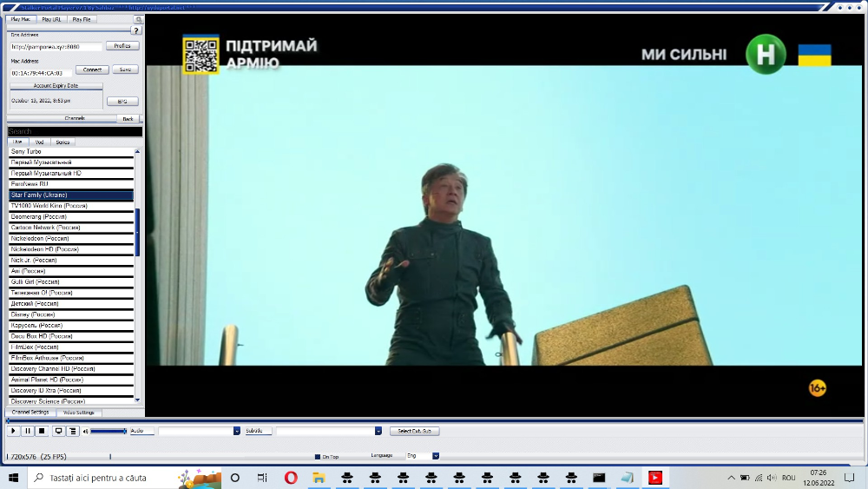Toggle fullscreen with the monitor icon
Image resolution: width=868 pixels, height=489 pixels.
(58, 431)
